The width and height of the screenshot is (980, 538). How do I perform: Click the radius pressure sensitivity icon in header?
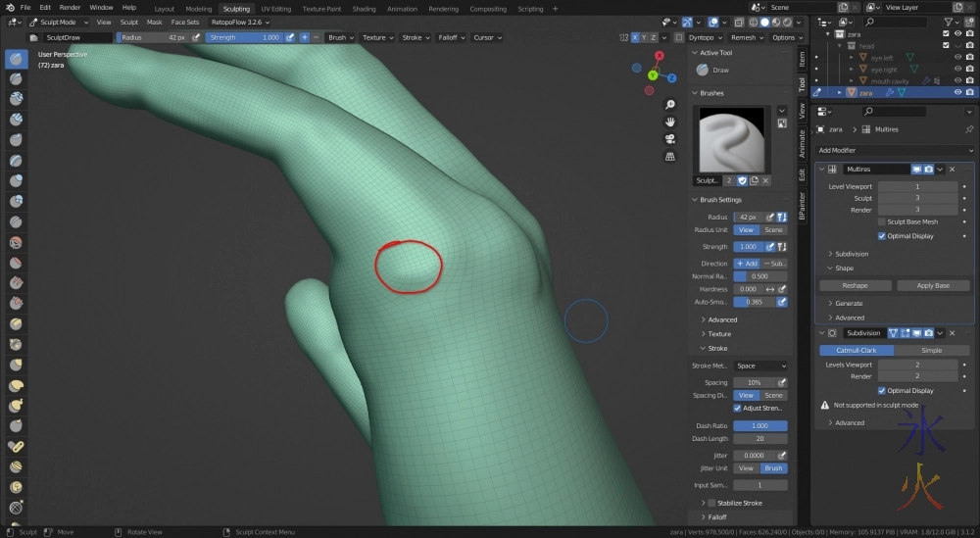[x=196, y=37]
